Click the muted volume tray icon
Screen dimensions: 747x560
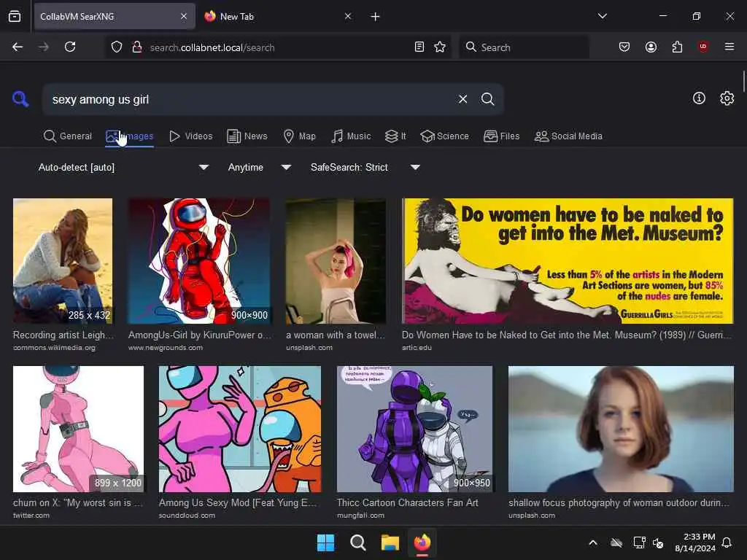[658, 542]
